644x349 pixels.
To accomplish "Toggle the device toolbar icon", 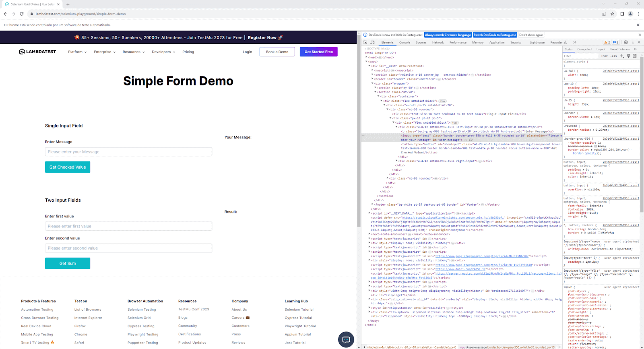I will coord(372,42).
